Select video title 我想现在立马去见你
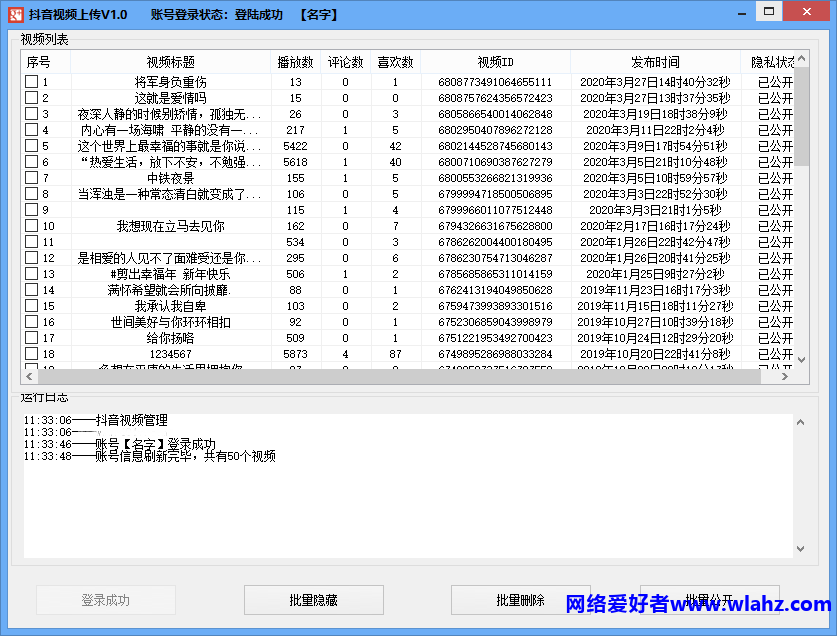Viewport: 837px width, 636px height. (171, 226)
